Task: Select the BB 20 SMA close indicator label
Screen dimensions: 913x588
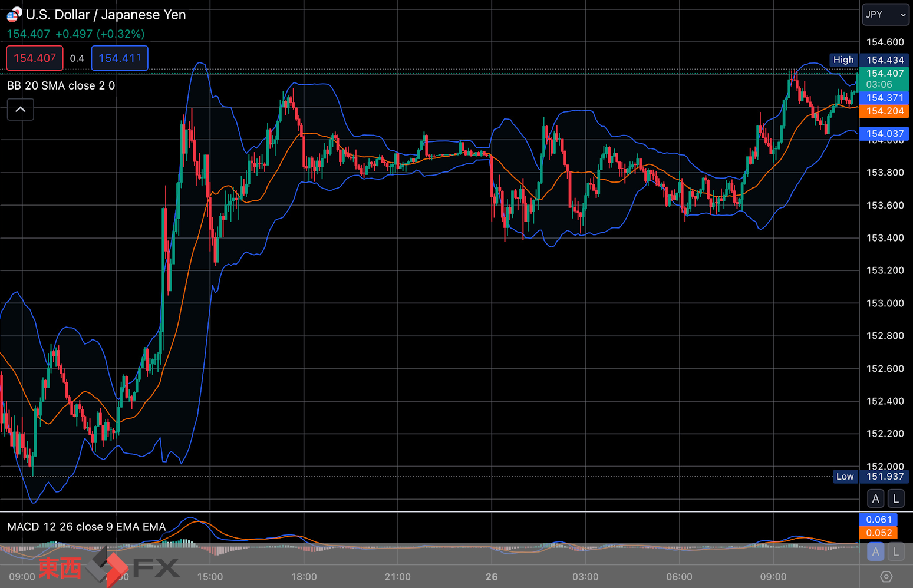Action: 61,86
